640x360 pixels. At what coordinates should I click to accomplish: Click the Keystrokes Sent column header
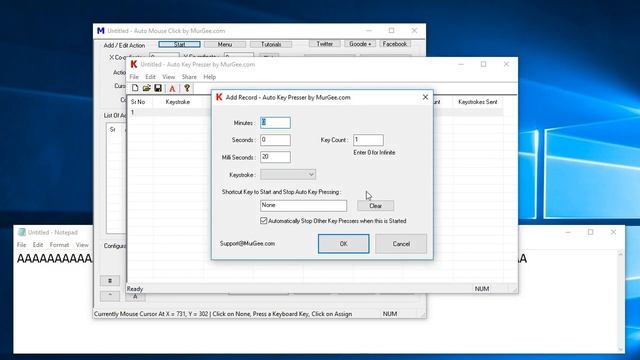coord(478,102)
